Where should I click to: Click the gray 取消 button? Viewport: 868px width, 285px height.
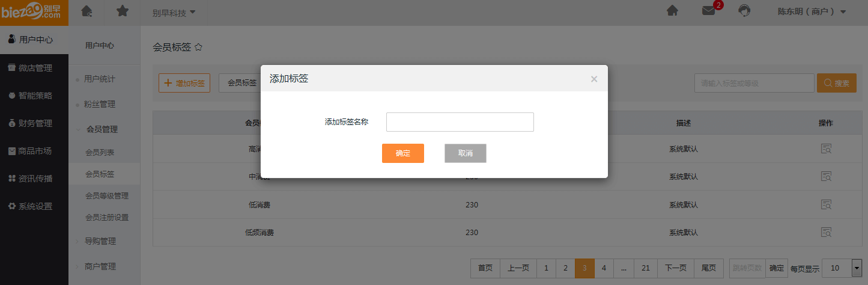click(x=465, y=153)
